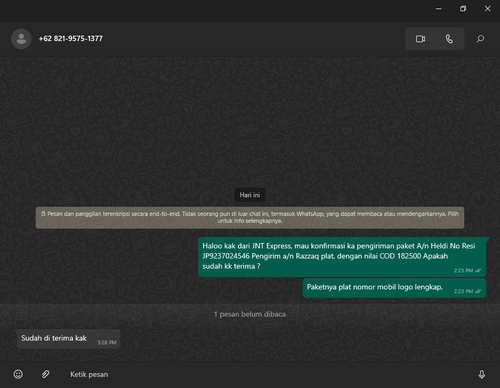Start a voice call with the contact

[x=449, y=39]
